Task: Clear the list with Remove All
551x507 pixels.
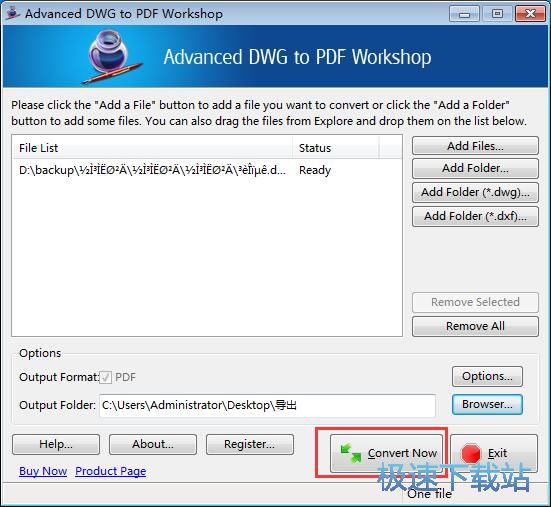Action: (475, 326)
